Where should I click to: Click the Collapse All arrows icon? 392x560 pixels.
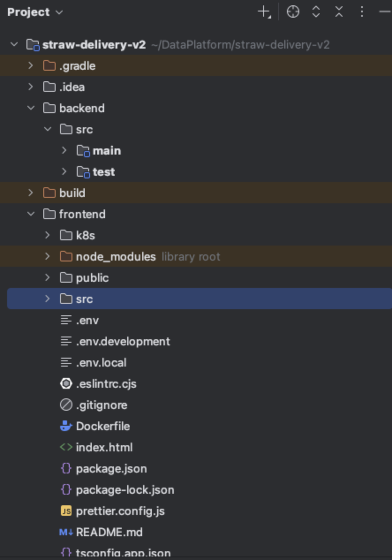tap(339, 12)
